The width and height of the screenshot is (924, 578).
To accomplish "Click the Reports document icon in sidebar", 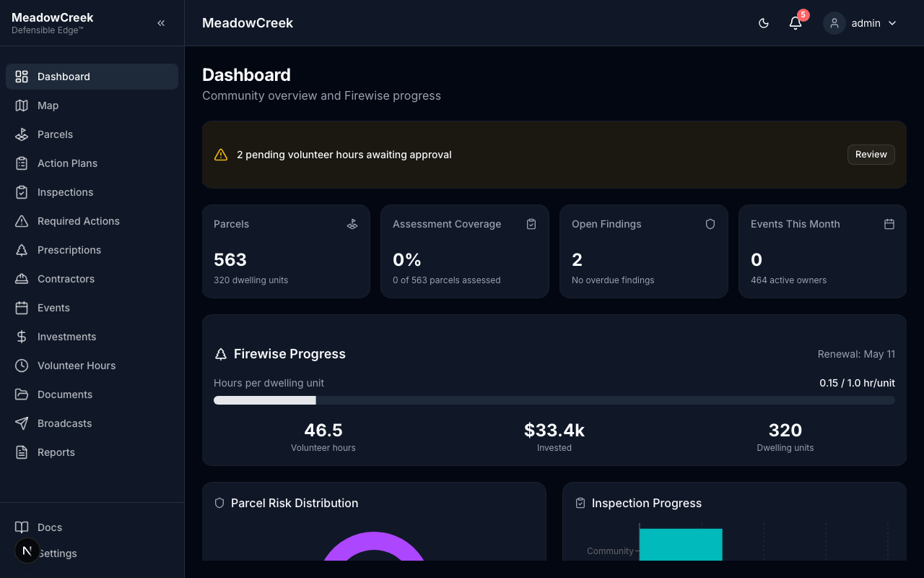I will coord(22,452).
